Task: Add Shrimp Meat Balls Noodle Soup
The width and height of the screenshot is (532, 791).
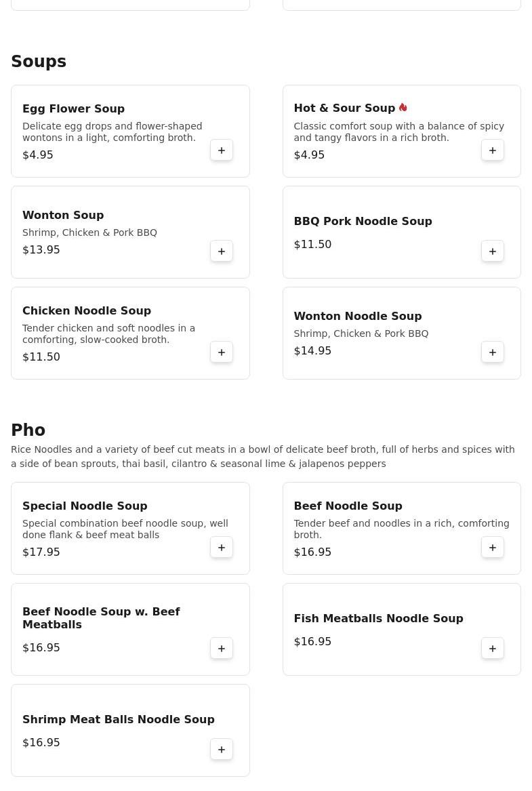Action: coord(222,749)
